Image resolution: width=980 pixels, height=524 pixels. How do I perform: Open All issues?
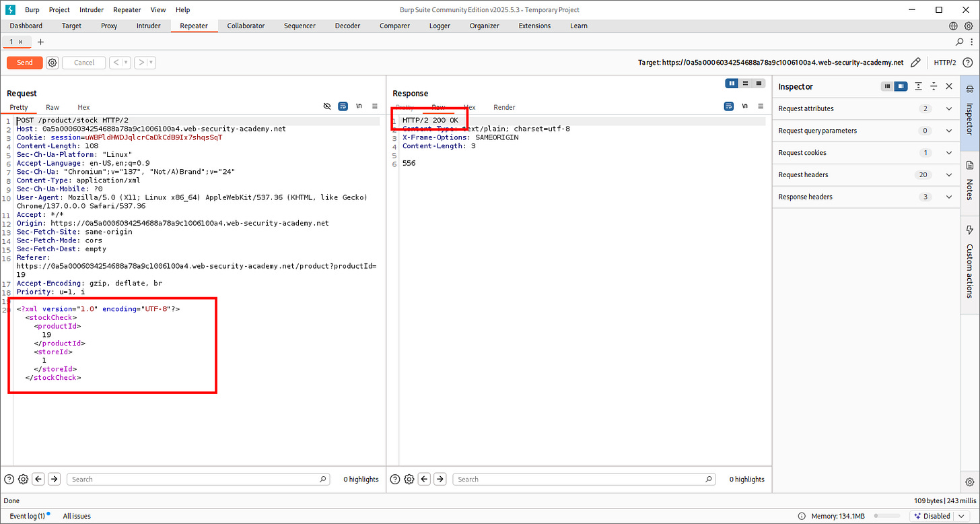[x=77, y=516]
